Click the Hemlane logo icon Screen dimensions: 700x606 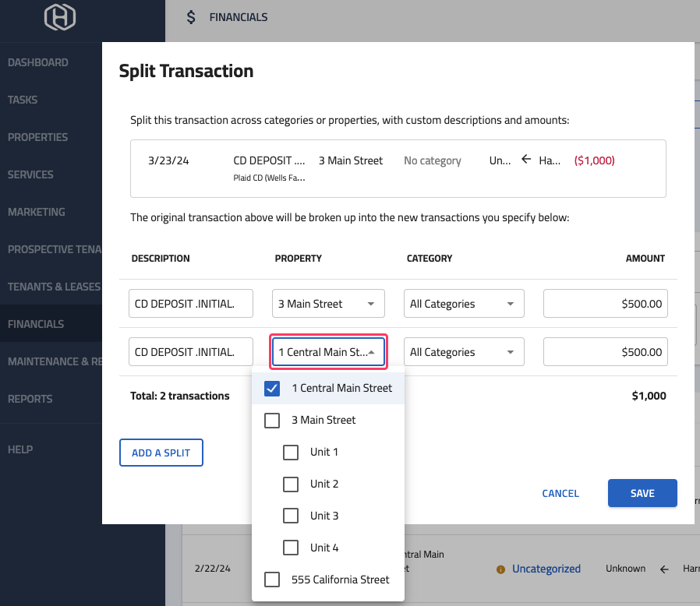click(x=61, y=18)
